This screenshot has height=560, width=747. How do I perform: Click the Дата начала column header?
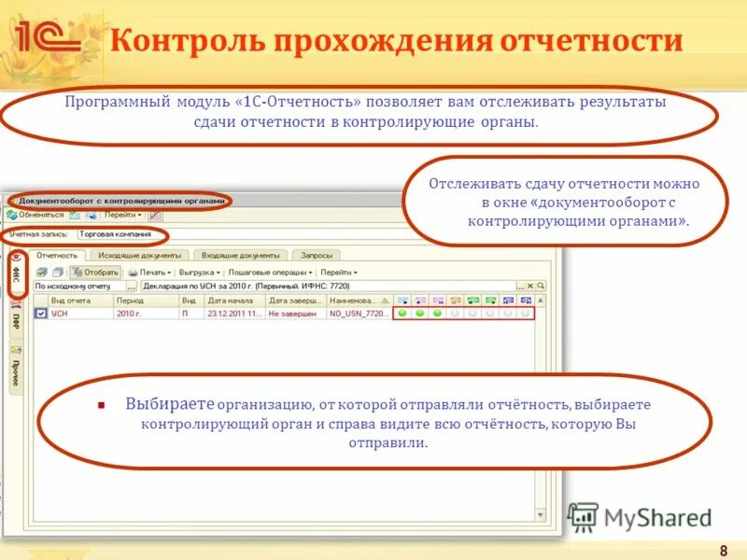[234, 301]
